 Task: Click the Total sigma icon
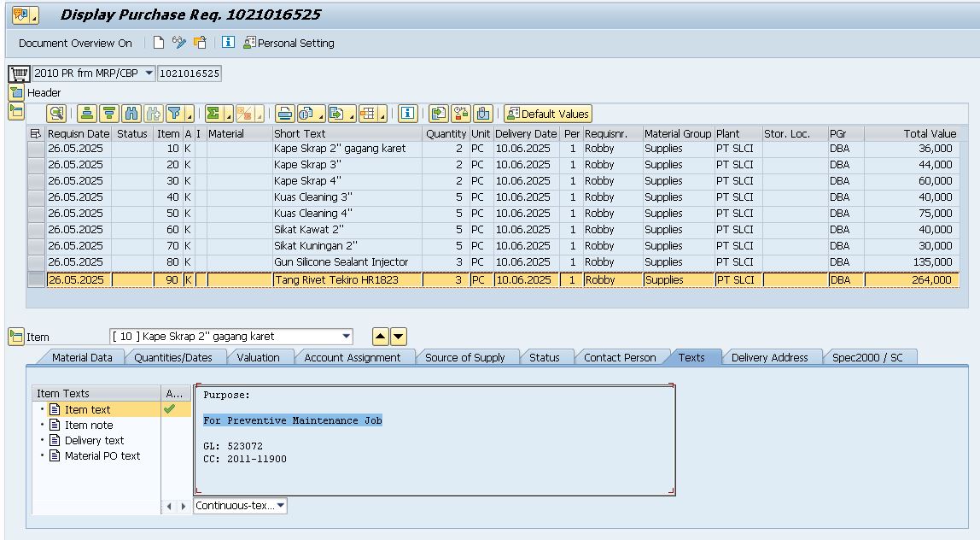[x=213, y=114]
